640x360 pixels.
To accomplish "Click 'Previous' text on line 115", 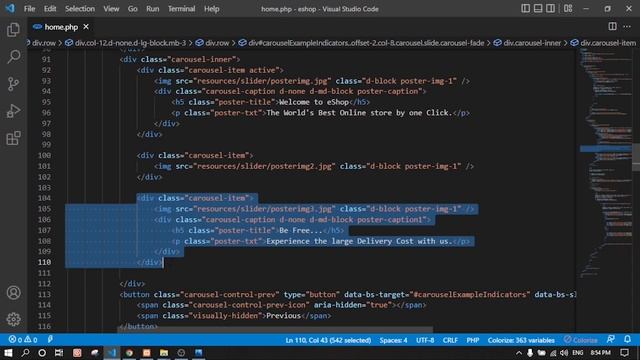I will 283,316.
